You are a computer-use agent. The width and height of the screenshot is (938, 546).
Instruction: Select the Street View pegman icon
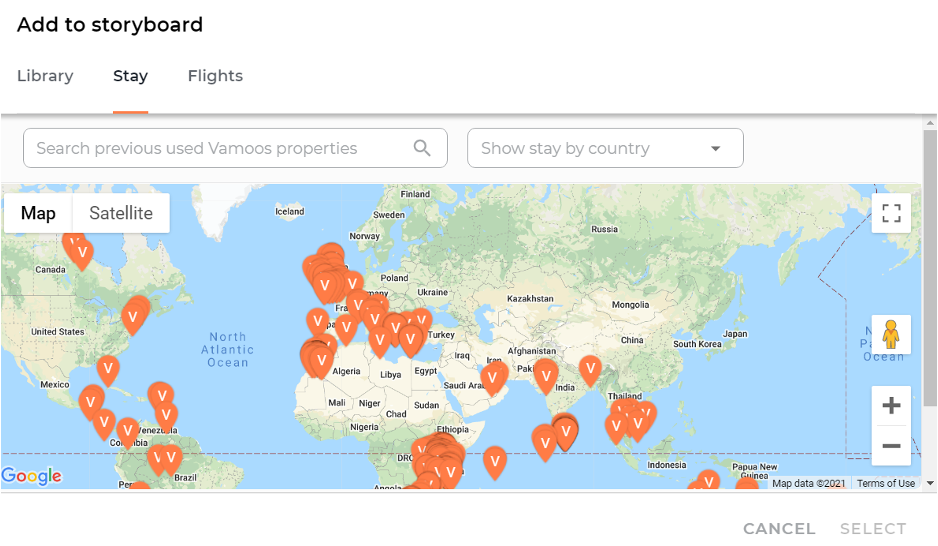tap(891, 334)
